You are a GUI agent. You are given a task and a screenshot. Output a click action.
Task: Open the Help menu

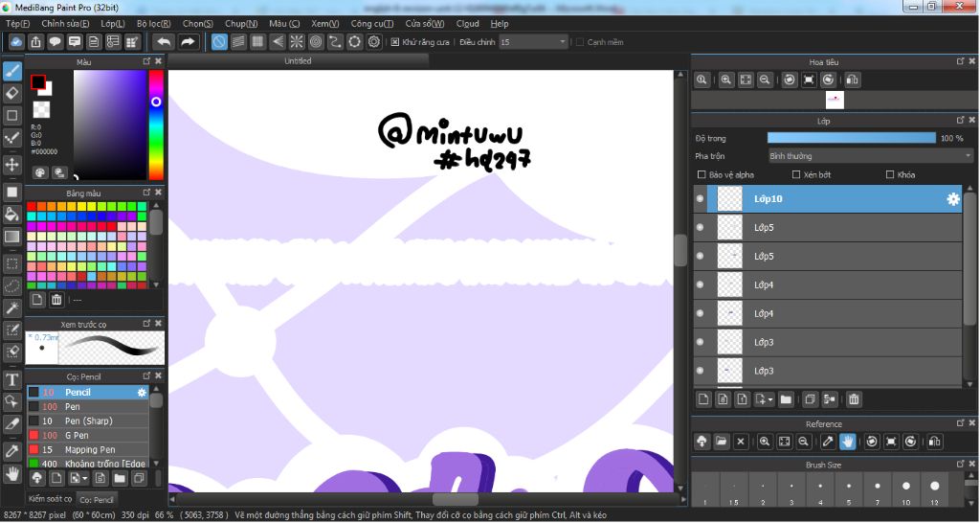pos(499,24)
